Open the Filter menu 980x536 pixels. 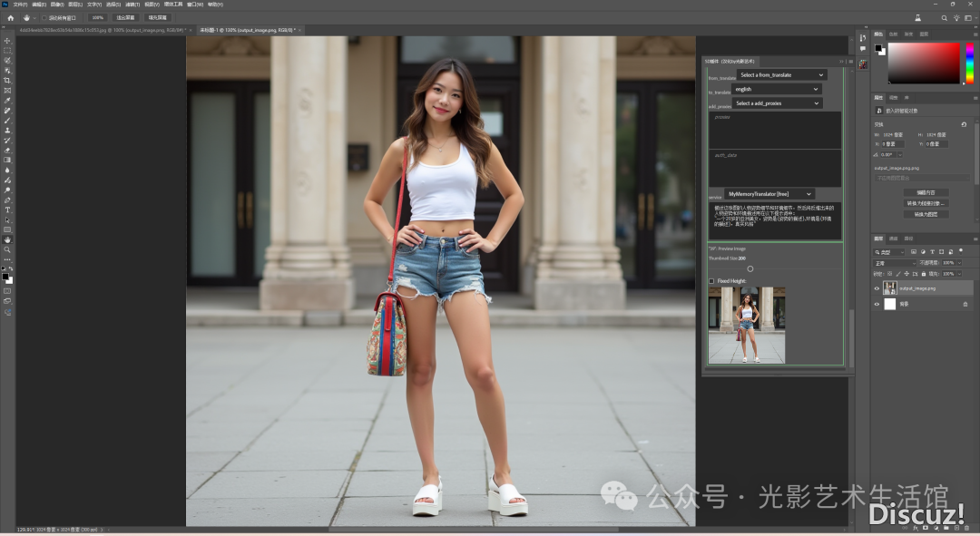click(133, 5)
